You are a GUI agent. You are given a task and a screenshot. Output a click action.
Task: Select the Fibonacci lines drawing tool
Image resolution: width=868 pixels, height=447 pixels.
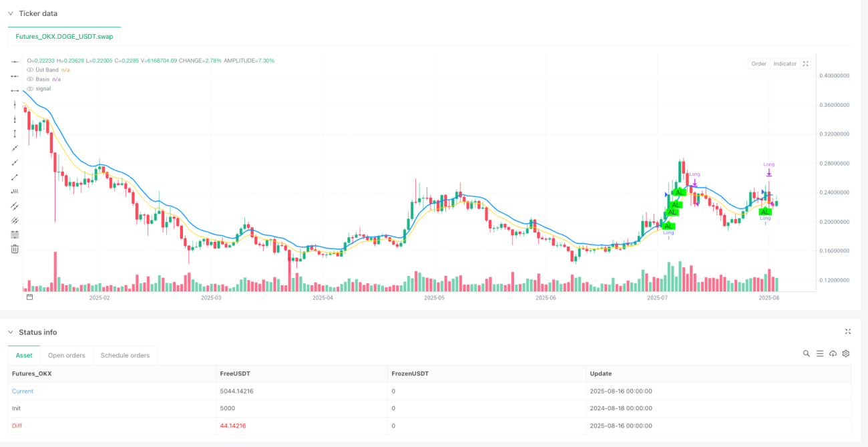point(14,235)
